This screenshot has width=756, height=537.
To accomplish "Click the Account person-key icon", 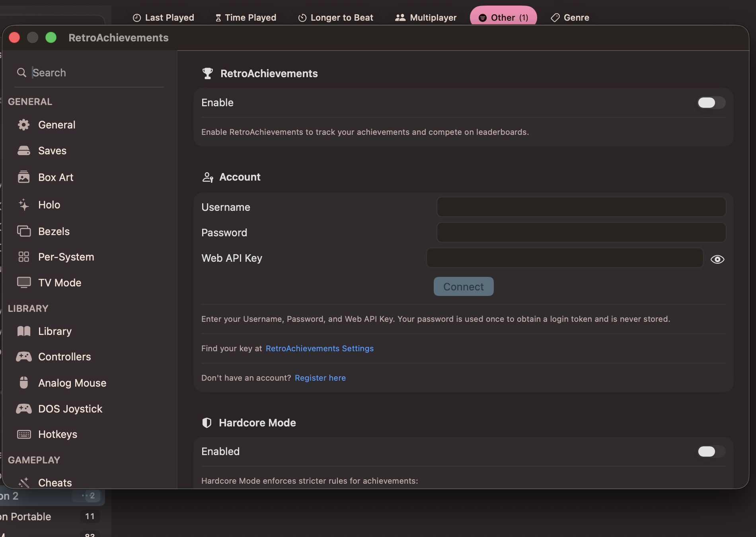I will click(x=208, y=177).
